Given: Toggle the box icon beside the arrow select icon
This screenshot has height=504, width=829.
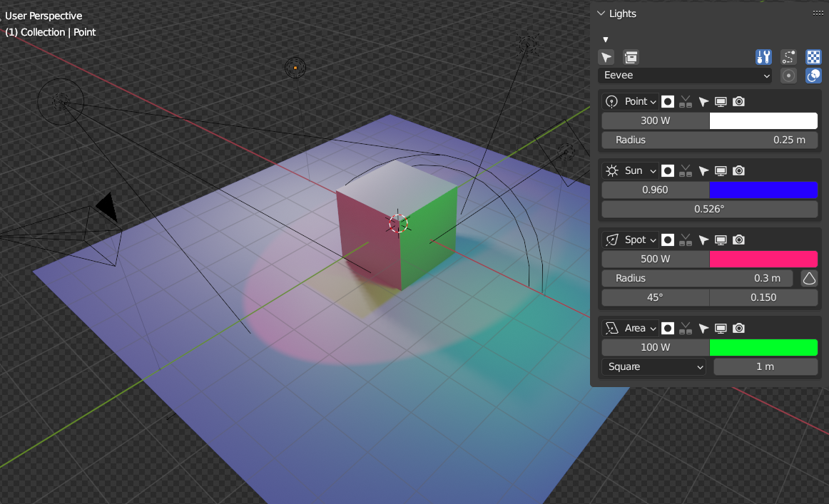Looking at the screenshot, I should pyautogui.click(x=630, y=57).
